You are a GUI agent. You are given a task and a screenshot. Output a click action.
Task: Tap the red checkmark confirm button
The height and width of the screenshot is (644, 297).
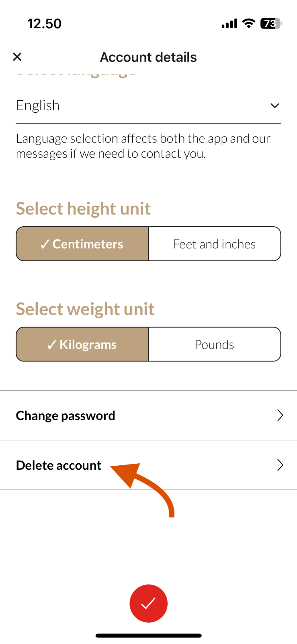pos(148,603)
